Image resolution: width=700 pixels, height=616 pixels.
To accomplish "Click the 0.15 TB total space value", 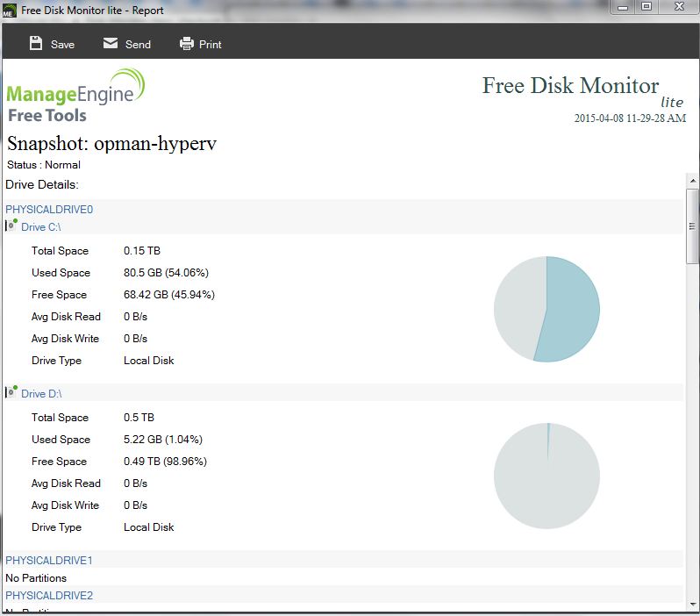I will click(x=142, y=251).
